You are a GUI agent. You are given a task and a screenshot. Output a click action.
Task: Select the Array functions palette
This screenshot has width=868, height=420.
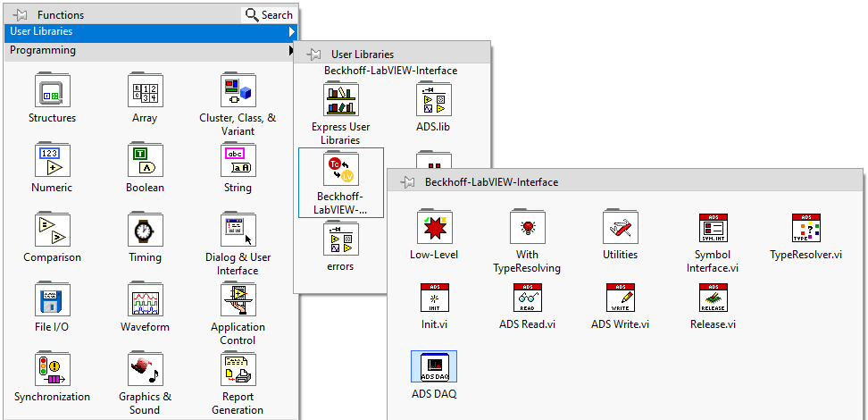point(144,92)
